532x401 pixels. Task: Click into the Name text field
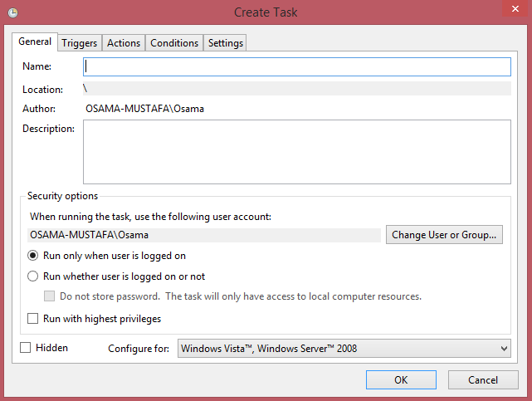click(296, 66)
